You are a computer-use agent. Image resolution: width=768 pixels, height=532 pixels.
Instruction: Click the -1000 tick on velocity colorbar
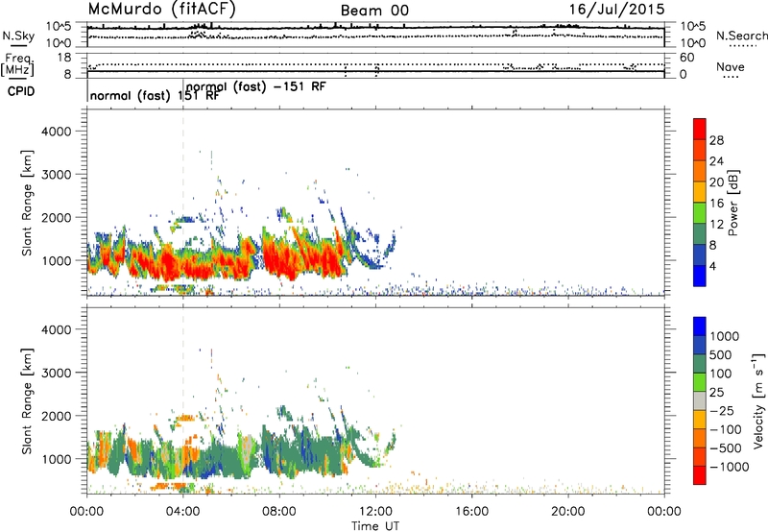coord(729,467)
